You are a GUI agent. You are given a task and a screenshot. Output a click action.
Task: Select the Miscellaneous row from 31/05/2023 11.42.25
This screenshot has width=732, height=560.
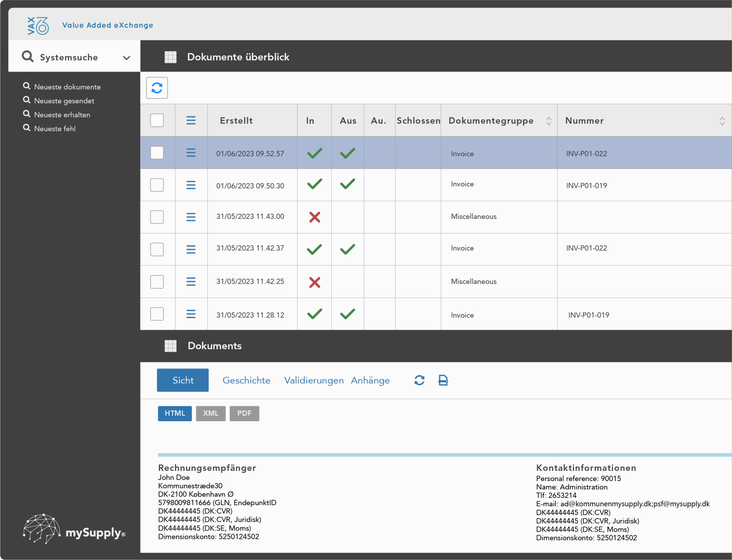pos(473,282)
